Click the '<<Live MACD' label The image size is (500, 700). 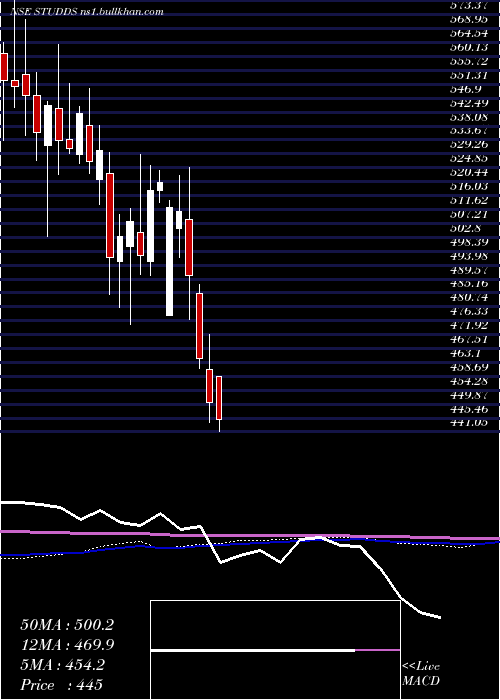pos(421,673)
